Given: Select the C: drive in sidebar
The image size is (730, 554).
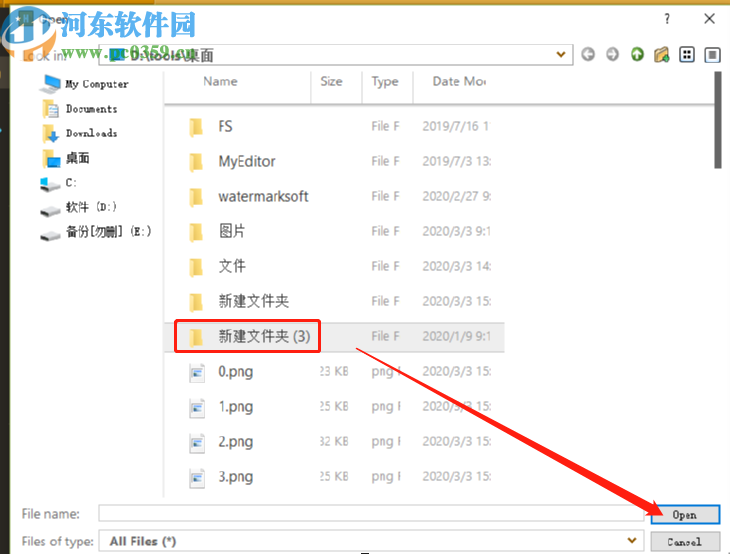Looking at the screenshot, I should [59, 183].
